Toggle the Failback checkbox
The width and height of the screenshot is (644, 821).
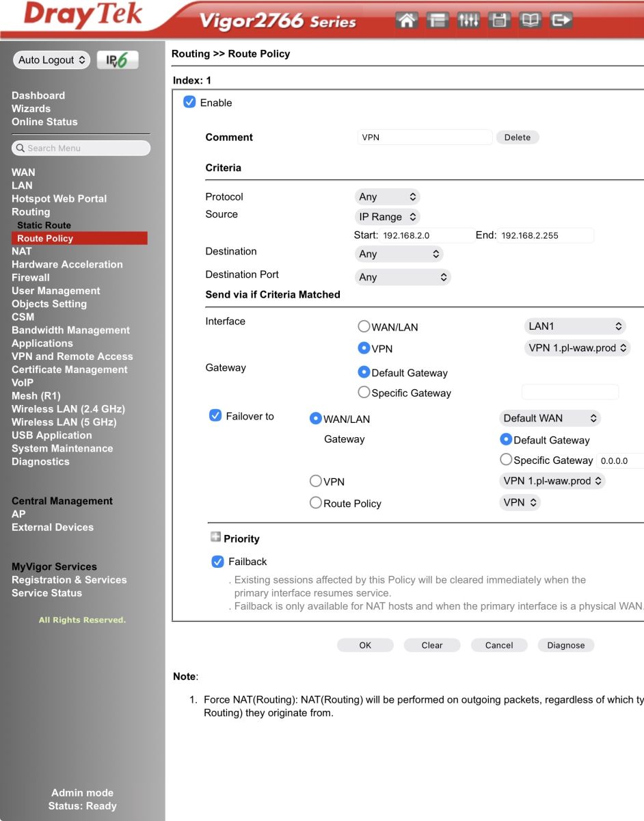[x=217, y=562]
